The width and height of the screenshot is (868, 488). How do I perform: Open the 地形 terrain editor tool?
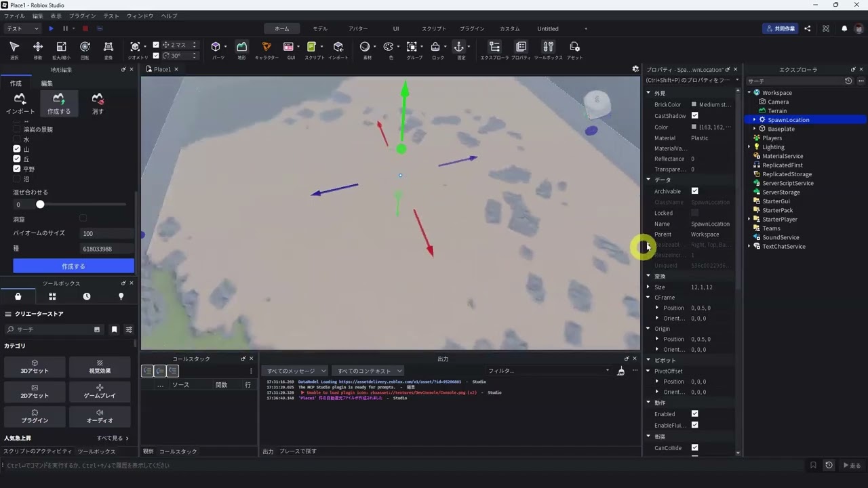pos(241,49)
